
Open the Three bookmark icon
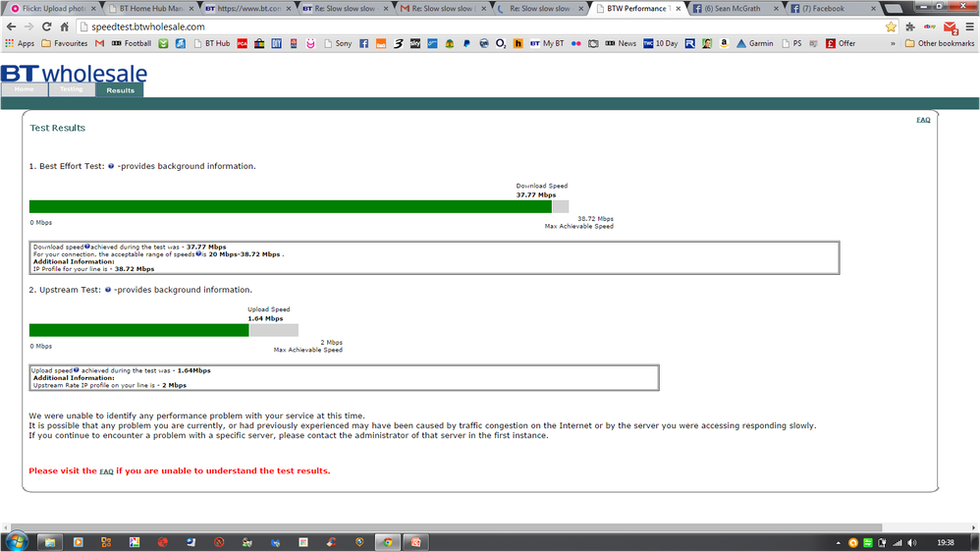[x=398, y=43]
